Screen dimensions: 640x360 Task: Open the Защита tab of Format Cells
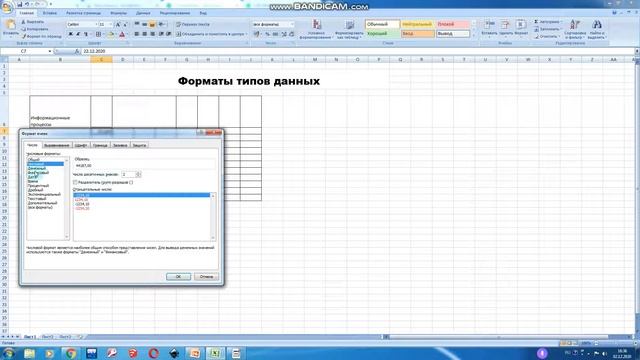(139, 145)
